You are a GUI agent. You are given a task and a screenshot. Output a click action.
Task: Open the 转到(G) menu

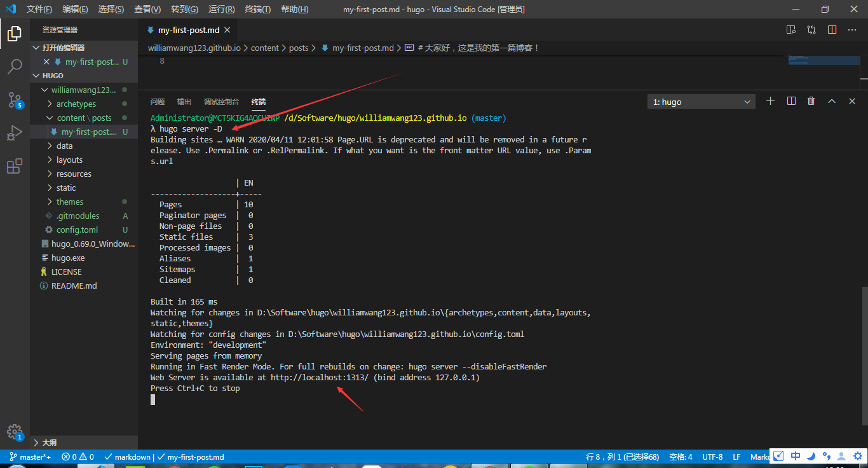184,9
